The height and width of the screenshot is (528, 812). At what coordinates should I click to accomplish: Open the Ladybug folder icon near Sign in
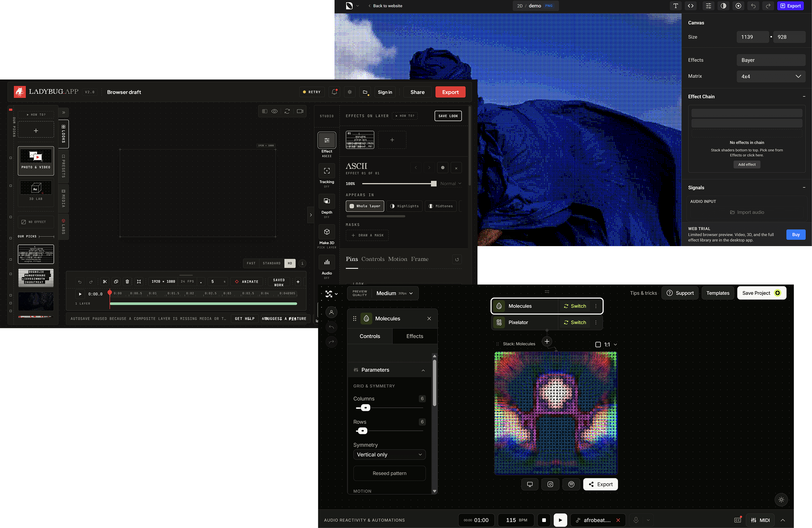(365, 92)
